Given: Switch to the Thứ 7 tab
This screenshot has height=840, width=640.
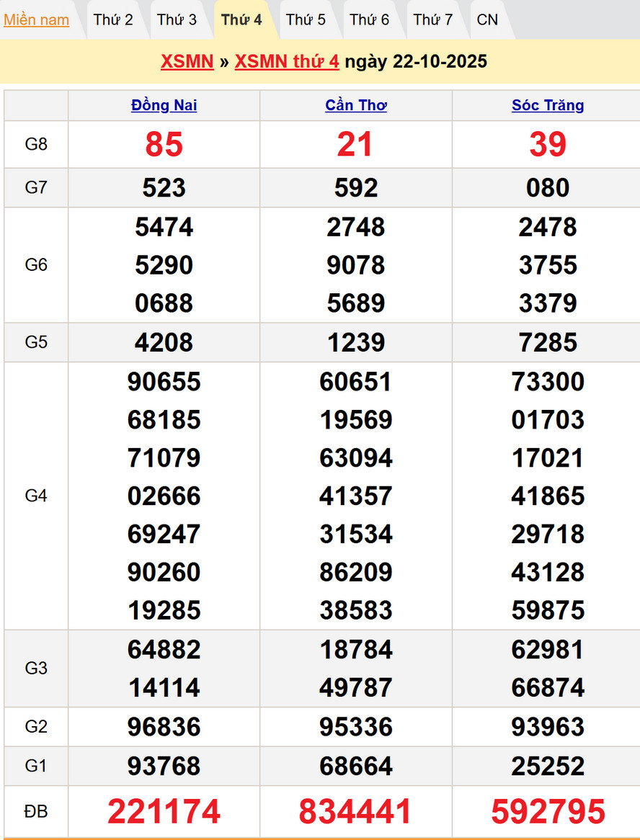Looking at the screenshot, I should [433, 20].
